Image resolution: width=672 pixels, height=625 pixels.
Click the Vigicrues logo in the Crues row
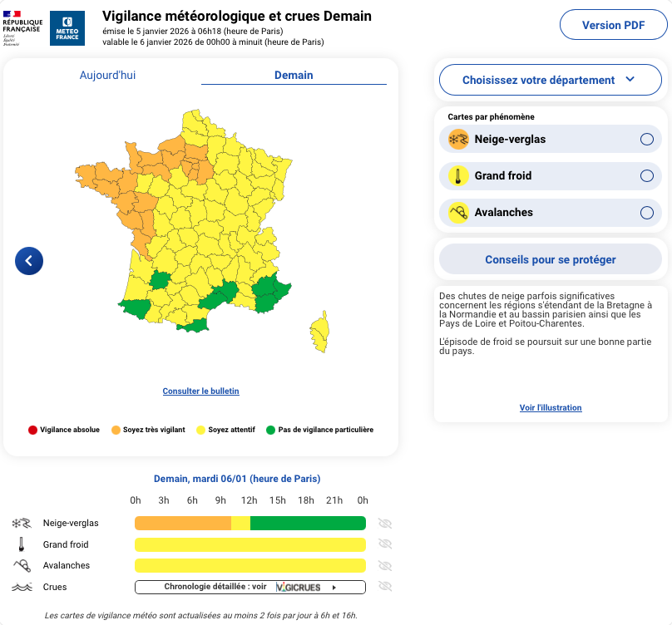(299, 587)
